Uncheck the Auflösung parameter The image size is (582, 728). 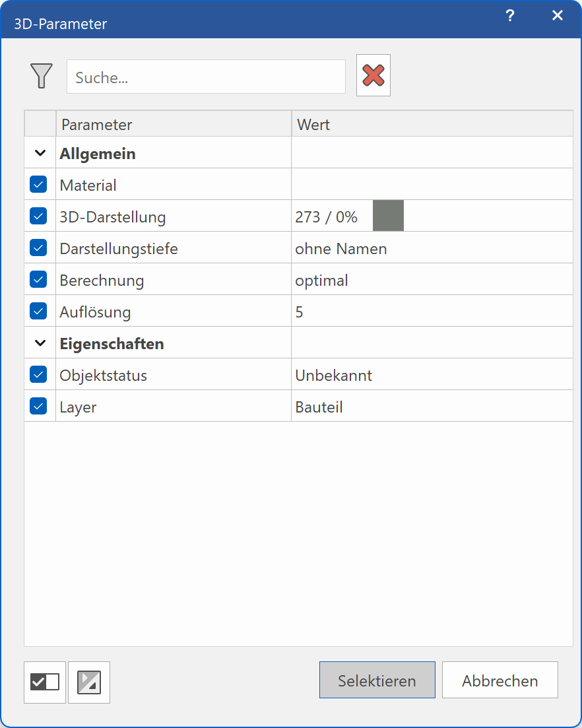39,311
